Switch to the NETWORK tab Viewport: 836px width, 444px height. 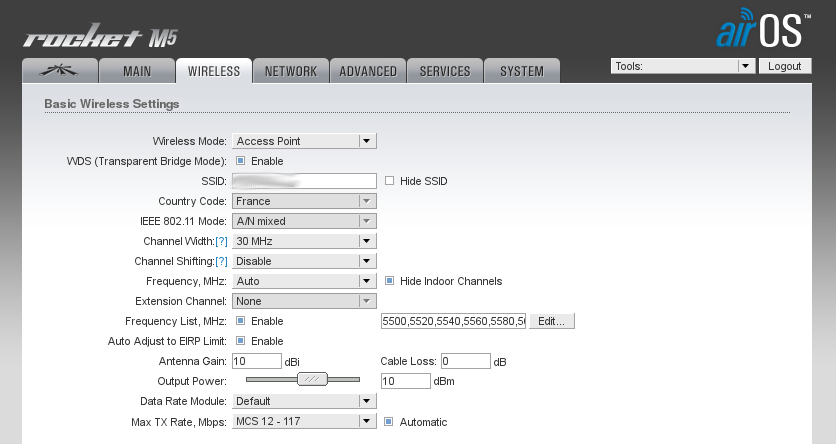click(290, 71)
